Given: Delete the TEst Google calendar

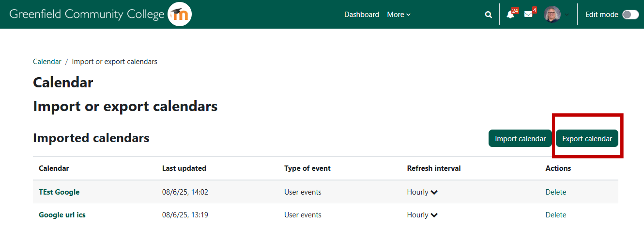Looking at the screenshot, I should click(555, 192).
